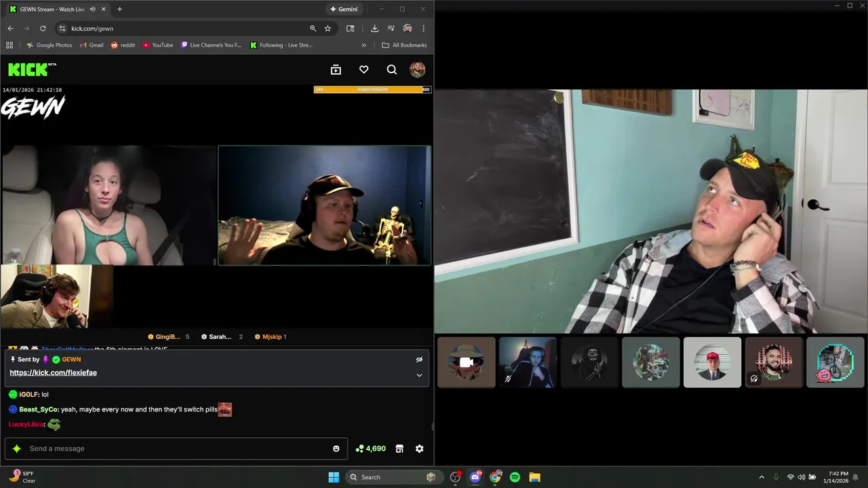Select red-cap suit avatar participant

[x=712, y=363]
